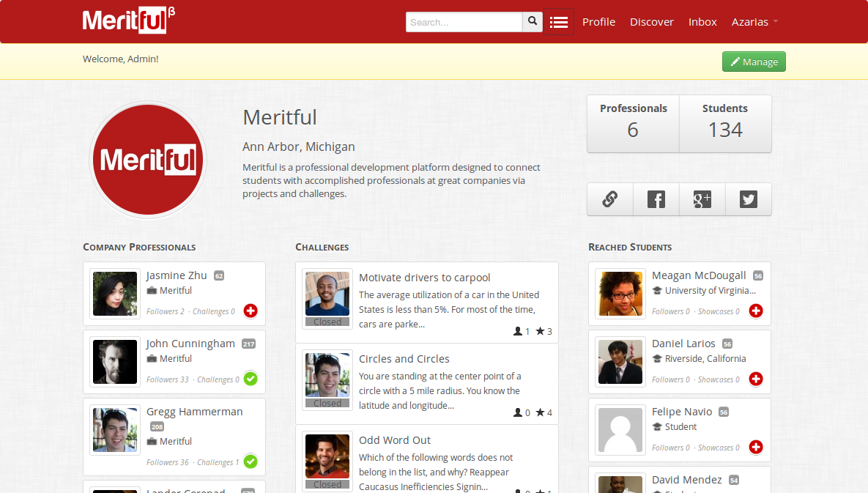This screenshot has height=493, width=868.
Task: Open the Twitter icon
Action: [x=749, y=199]
